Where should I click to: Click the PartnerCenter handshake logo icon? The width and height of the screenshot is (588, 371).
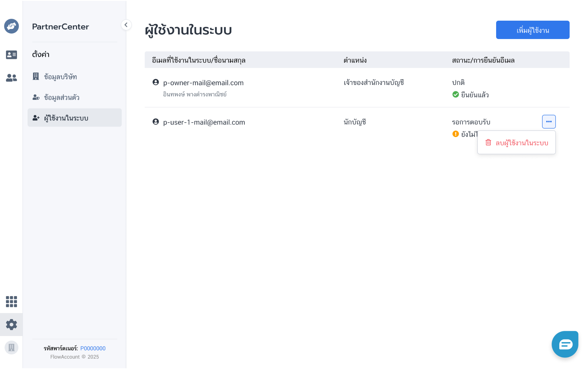[11, 26]
